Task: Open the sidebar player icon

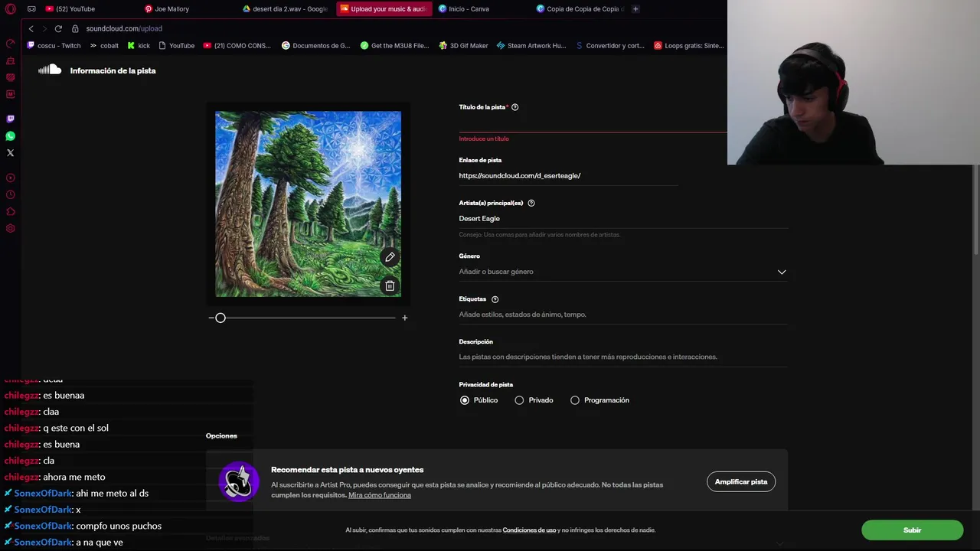Action: pyautogui.click(x=10, y=178)
